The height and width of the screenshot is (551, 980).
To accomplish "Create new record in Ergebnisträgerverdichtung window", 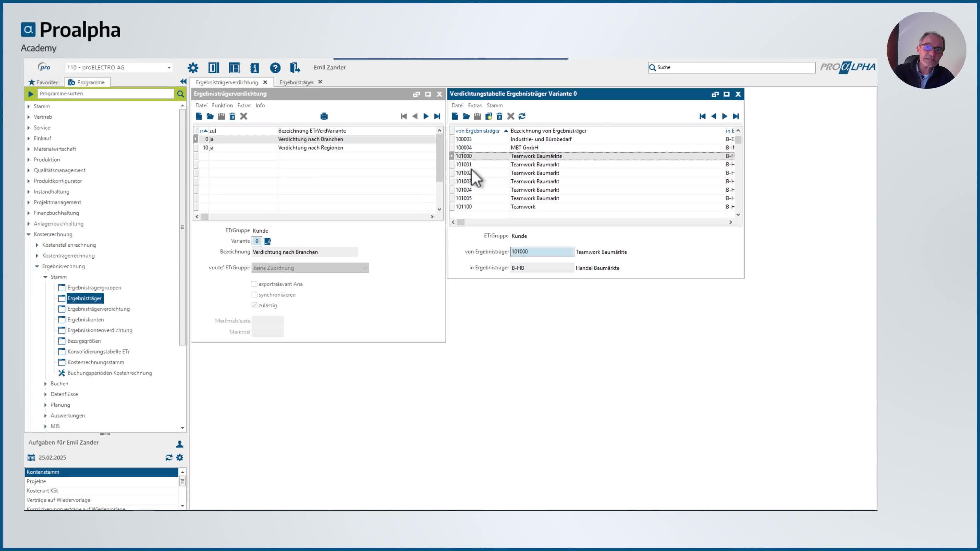I will [199, 116].
